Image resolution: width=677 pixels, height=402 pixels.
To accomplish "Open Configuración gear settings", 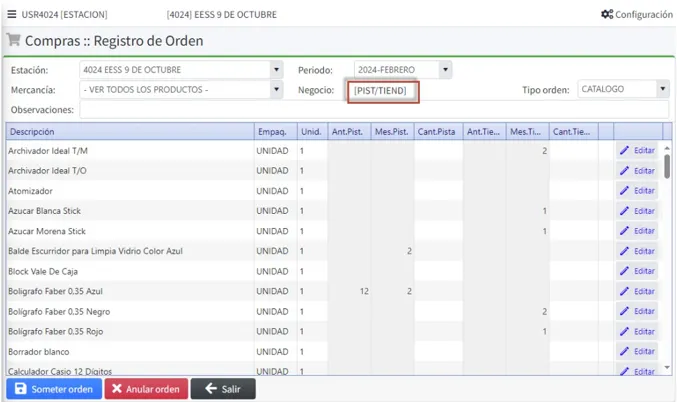I will click(636, 14).
